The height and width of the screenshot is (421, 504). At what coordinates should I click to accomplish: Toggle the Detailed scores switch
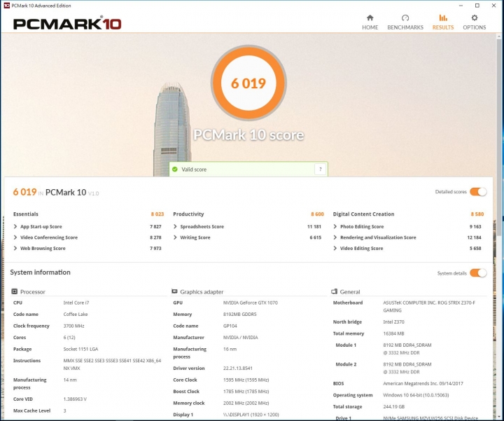click(478, 192)
